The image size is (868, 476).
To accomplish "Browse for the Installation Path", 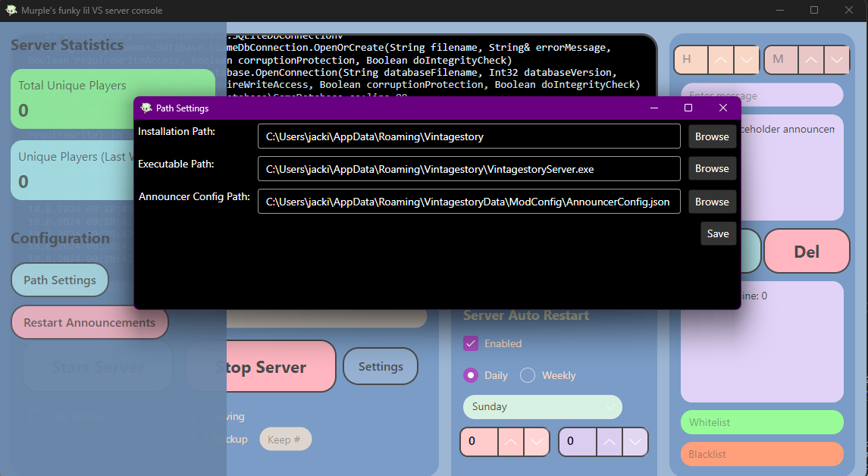I will pyautogui.click(x=712, y=136).
